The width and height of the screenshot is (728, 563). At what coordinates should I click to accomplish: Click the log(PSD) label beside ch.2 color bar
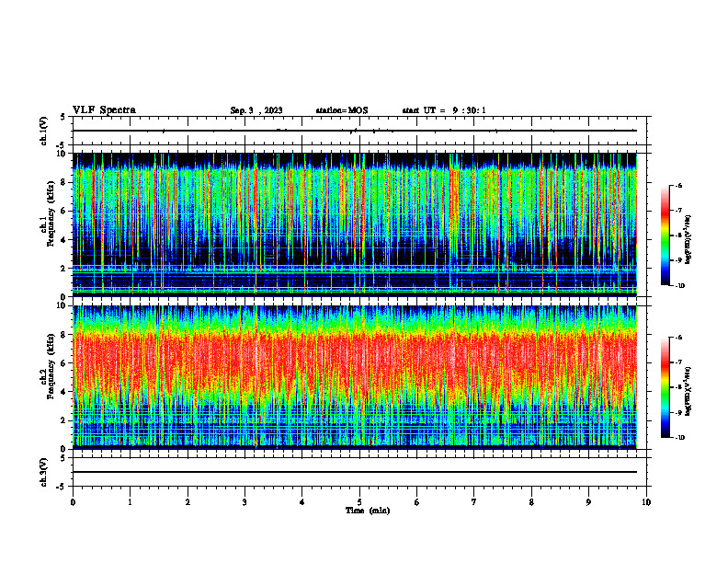688,391
